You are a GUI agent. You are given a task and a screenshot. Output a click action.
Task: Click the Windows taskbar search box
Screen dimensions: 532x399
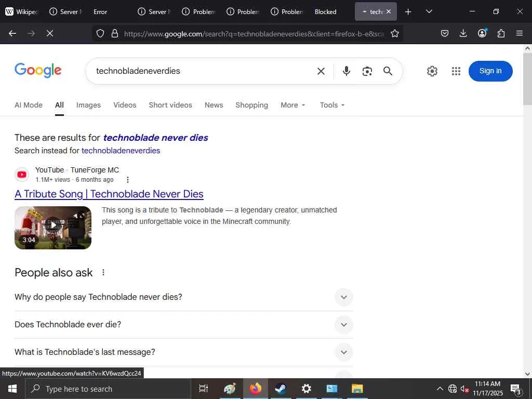pos(108,389)
